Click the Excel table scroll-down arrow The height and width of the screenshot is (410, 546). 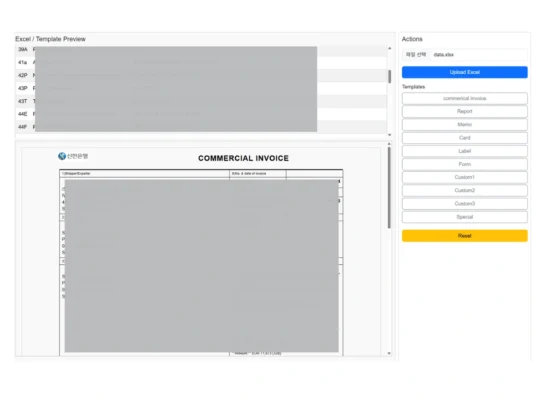[x=390, y=135]
